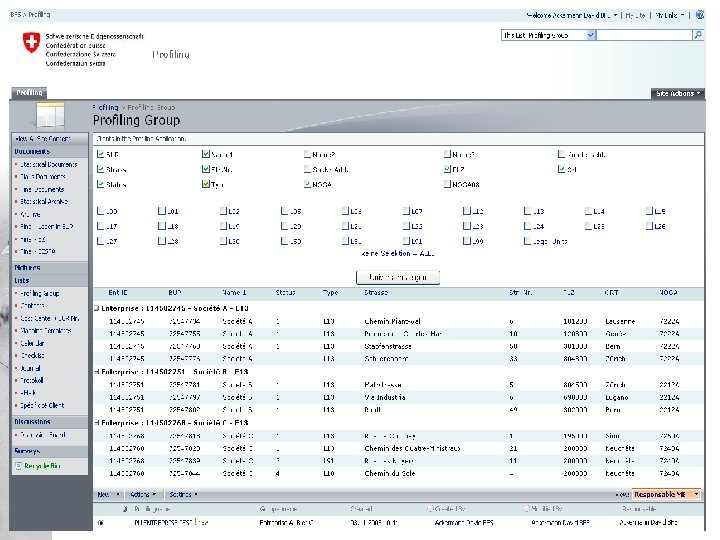The height and width of the screenshot is (540, 720).
Task: Click inside the search text field
Action: pyautogui.click(x=644, y=35)
